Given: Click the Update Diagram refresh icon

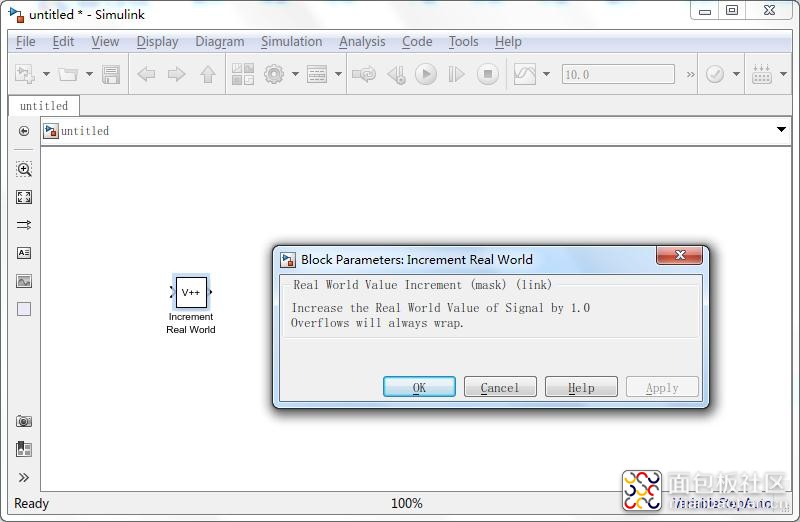Looking at the screenshot, I should 364,74.
